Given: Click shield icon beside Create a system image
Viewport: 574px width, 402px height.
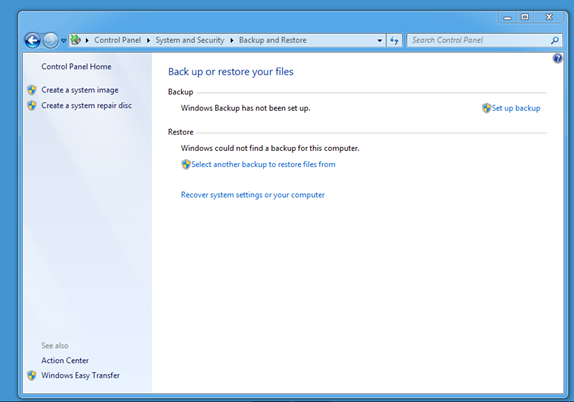Looking at the screenshot, I should click(x=32, y=90).
